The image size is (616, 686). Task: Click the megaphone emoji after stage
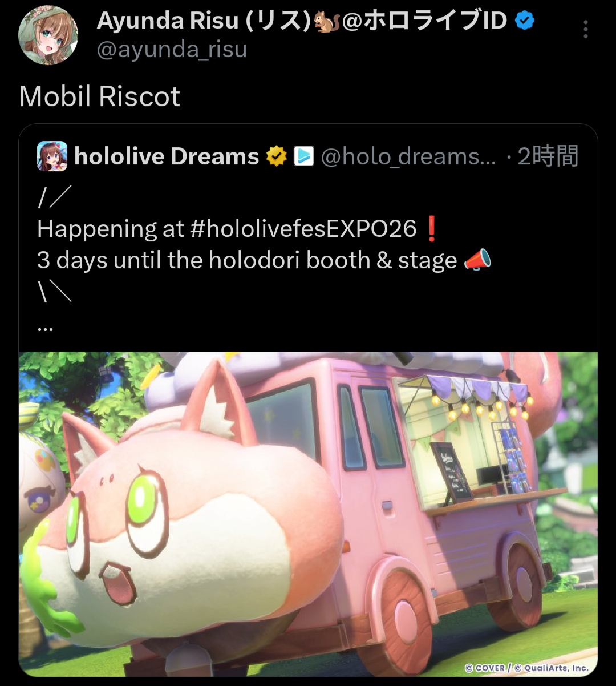tap(477, 260)
